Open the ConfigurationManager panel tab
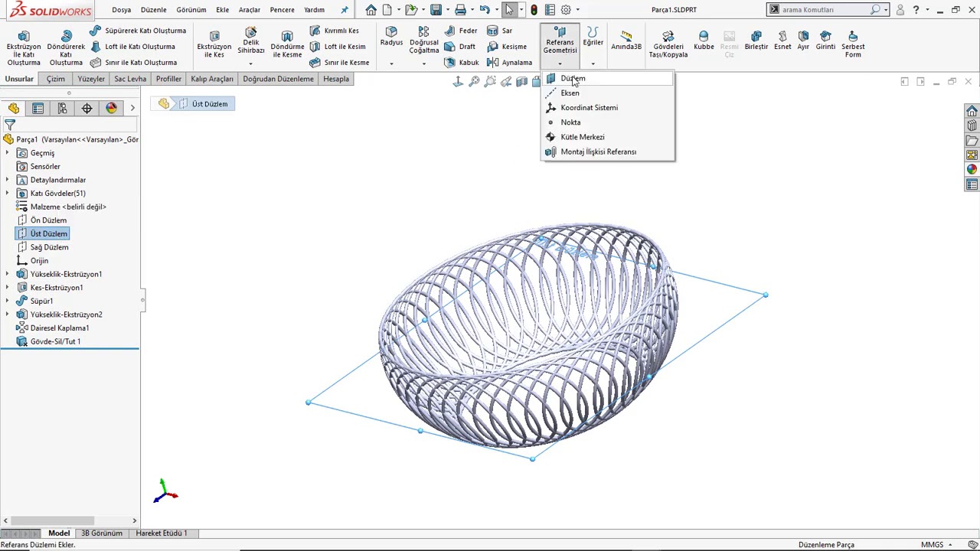Image resolution: width=980 pixels, height=551 pixels. 62,109
